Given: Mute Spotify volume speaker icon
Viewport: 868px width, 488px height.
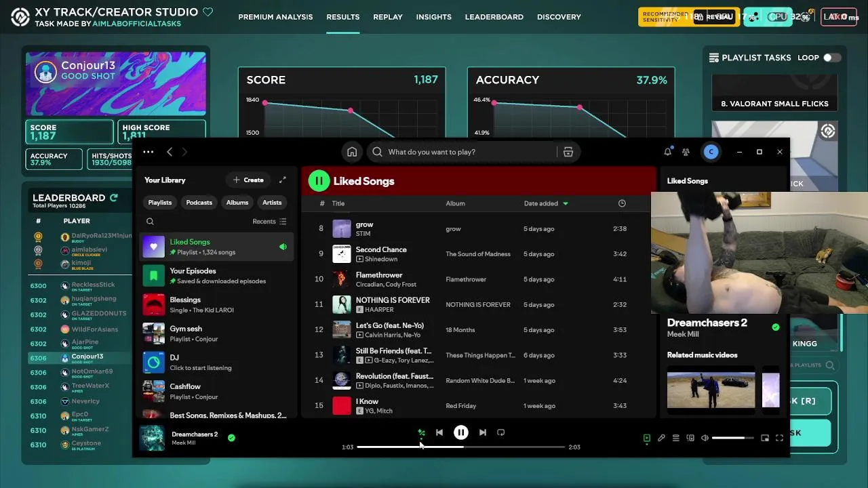Looking at the screenshot, I should click(705, 439).
